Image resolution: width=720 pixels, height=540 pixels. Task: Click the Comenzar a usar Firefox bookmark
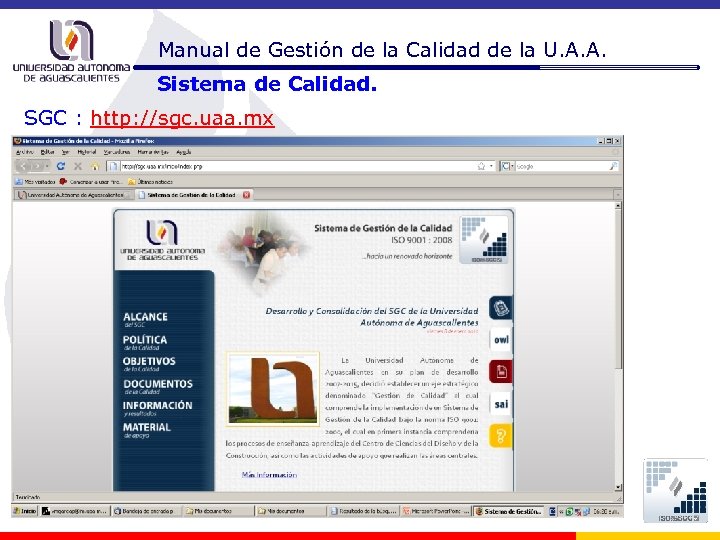90,182
